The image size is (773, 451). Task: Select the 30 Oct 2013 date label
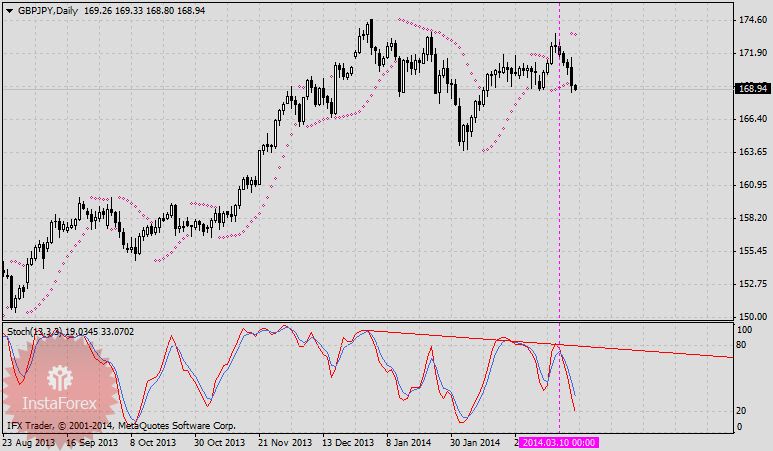pos(219,442)
